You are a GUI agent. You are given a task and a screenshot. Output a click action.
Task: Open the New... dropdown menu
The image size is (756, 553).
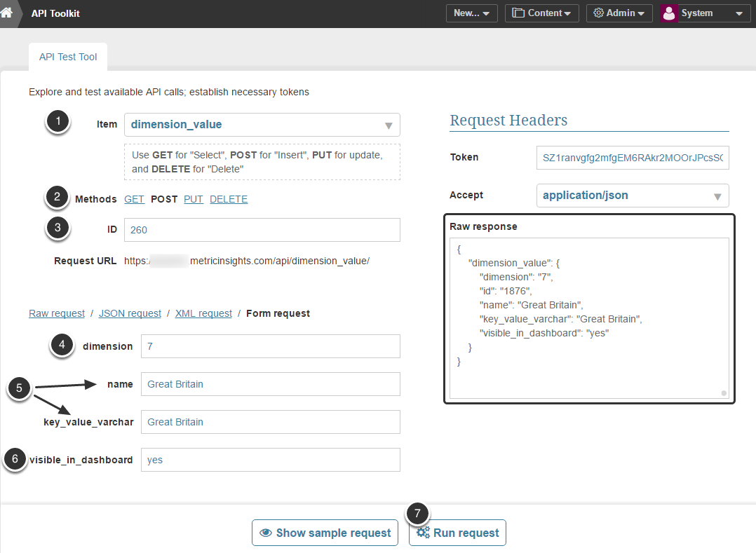pyautogui.click(x=471, y=13)
